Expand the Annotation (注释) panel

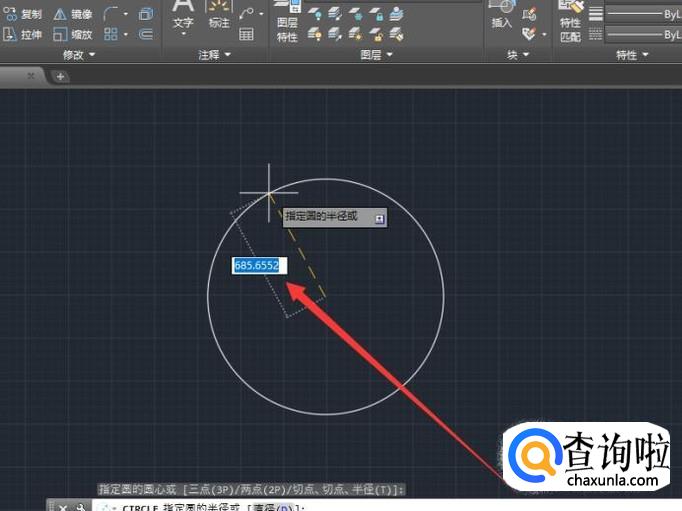[214, 55]
